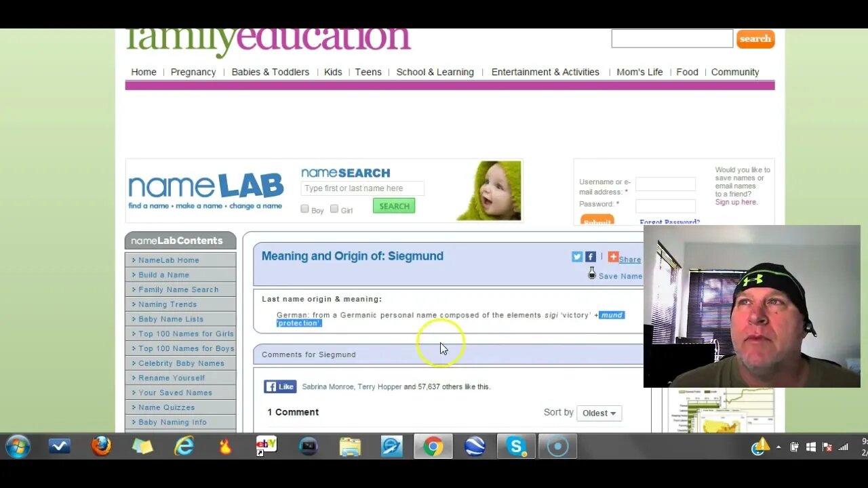Click the orange search button

point(755,39)
